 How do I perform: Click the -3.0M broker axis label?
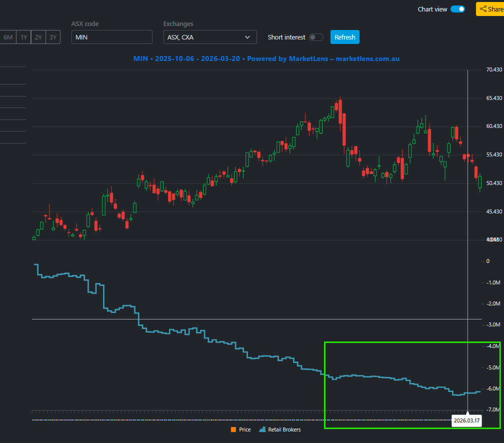point(493,324)
